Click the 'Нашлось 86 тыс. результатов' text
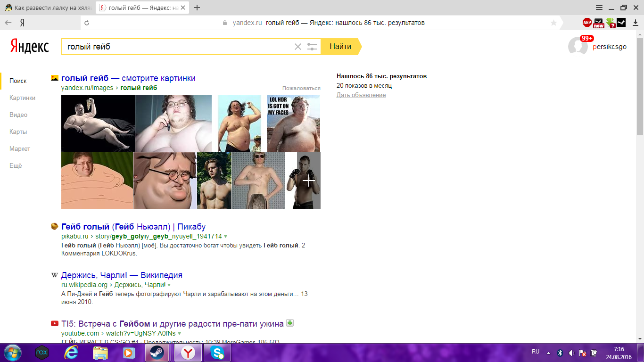The width and height of the screenshot is (644, 362). tap(381, 76)
